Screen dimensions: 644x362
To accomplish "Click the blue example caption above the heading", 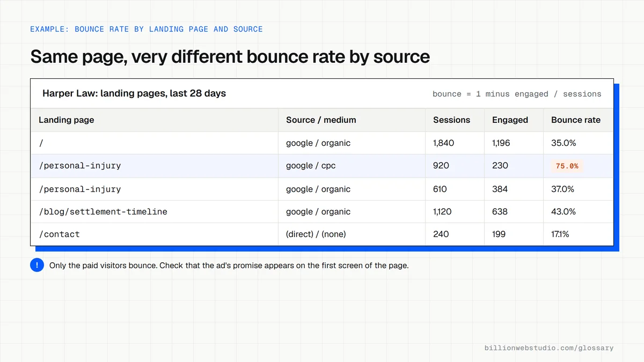I will click(x=147, y=29).
